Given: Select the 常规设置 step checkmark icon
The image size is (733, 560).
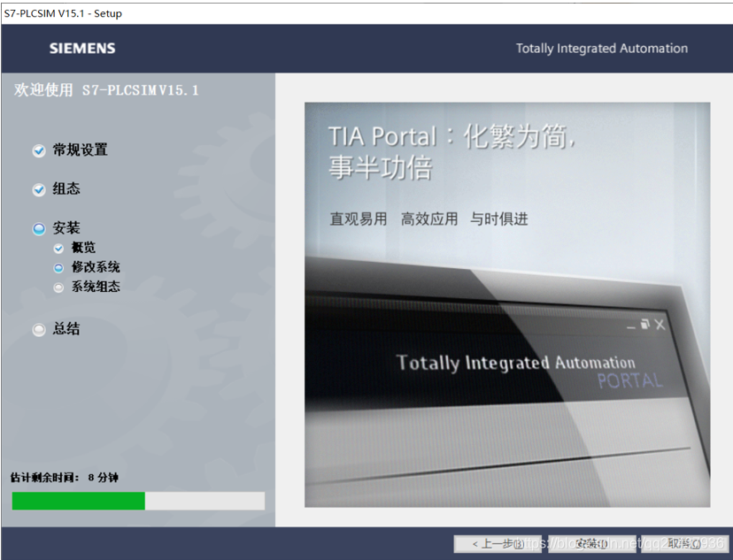Looking at the screenshot, I should pyautogui.click(x=39, y=151).
